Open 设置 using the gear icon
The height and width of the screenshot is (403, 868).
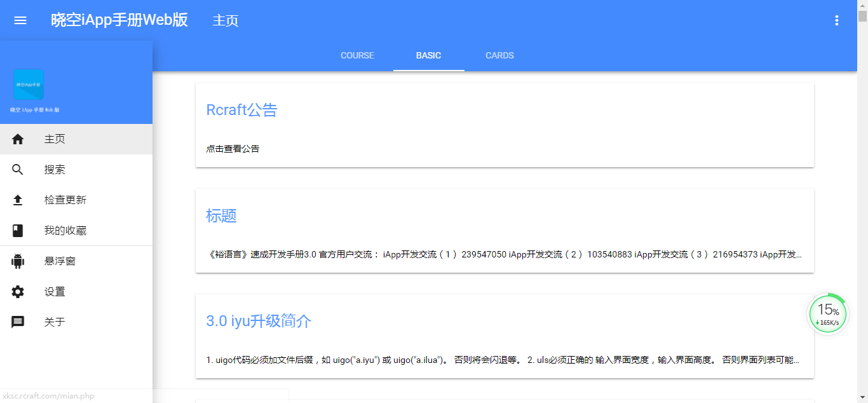(18, 291)
